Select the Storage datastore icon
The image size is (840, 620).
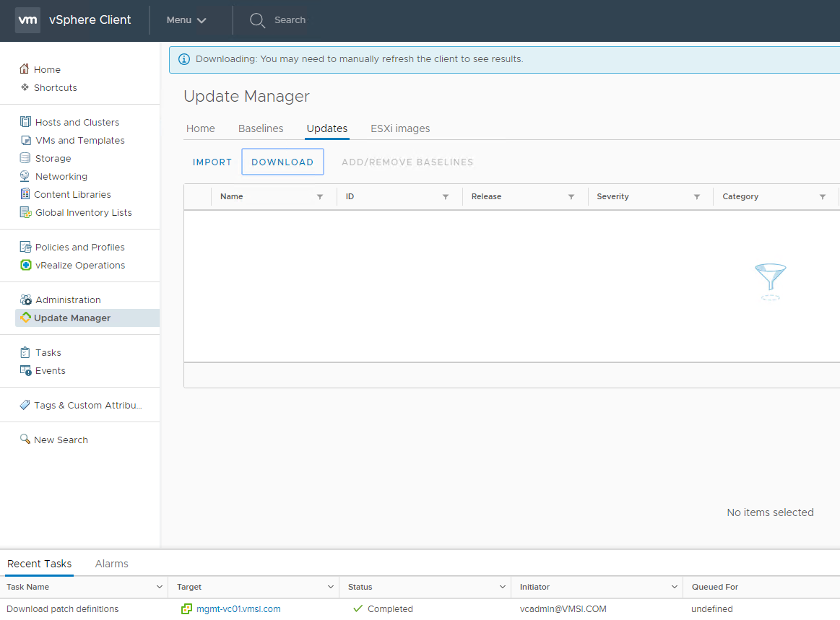[26, 158]
